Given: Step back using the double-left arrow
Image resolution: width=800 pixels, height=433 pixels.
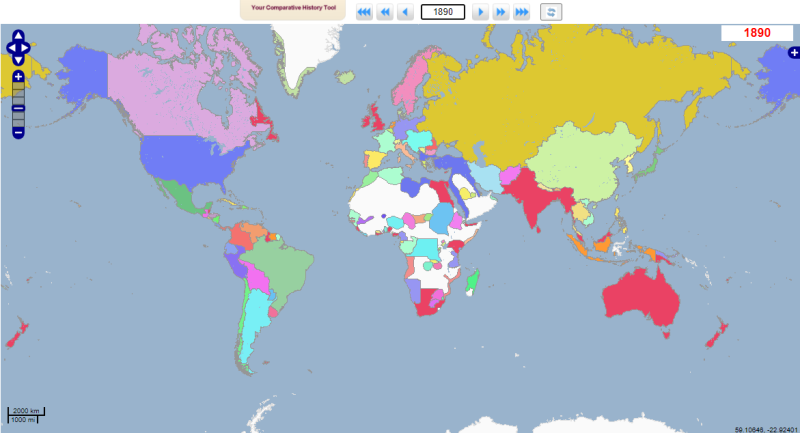Looking at the screenshot, I should click(385, 12).
